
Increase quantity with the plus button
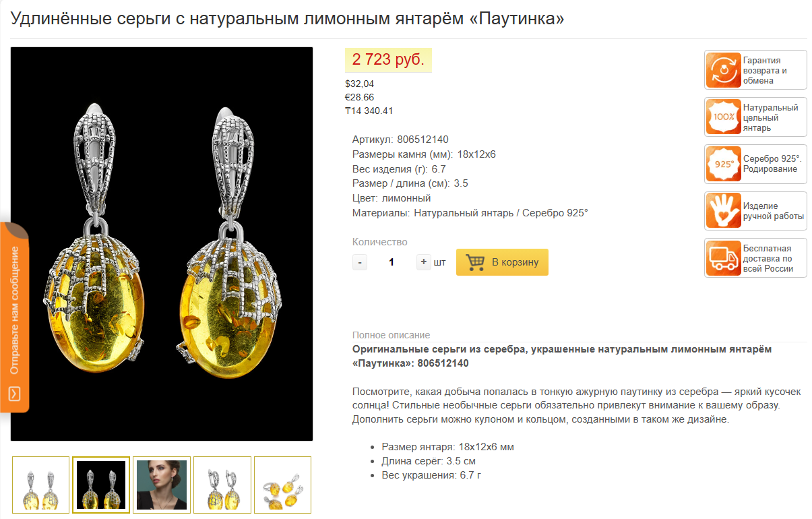tap(423, 262)
